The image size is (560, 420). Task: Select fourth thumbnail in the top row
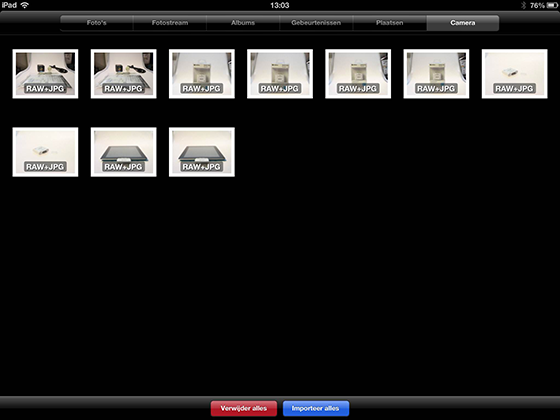click(x=280, y=74)
